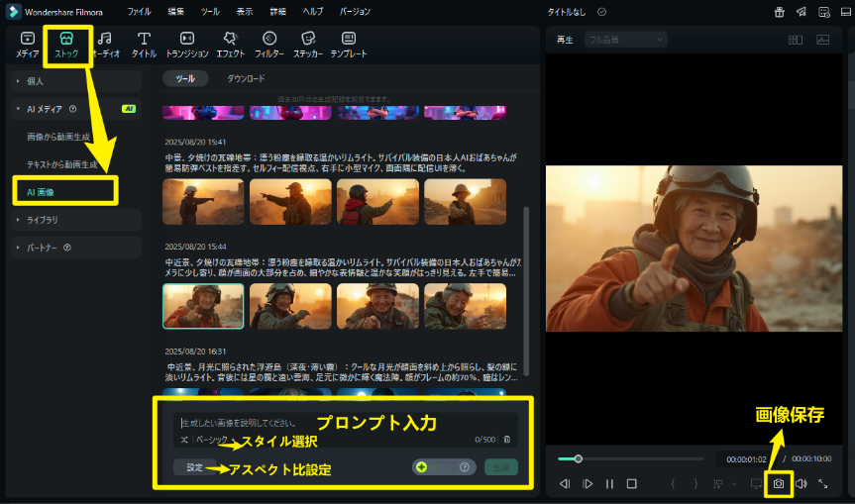The image size is (855, 504).
Task: Click the mark-out curly brace icon
Action: click(695, 483)
